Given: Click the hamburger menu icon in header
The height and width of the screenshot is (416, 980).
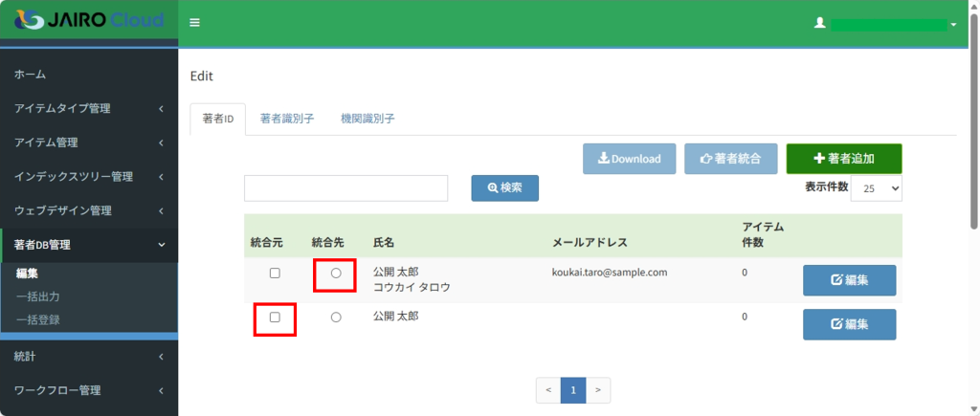Looking at the screenshot, I should coord(194,22).
